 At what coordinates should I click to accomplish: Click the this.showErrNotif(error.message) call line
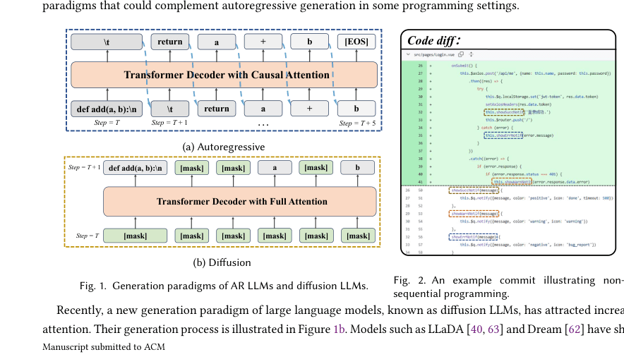[519, 135]
